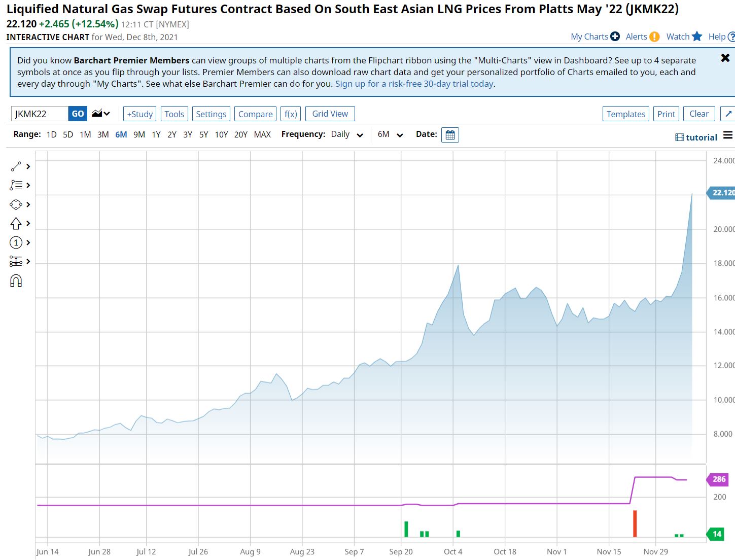Click the 22.120 price marker on axis
This screenshot has width=735, height=560.
tap(722, 193)
